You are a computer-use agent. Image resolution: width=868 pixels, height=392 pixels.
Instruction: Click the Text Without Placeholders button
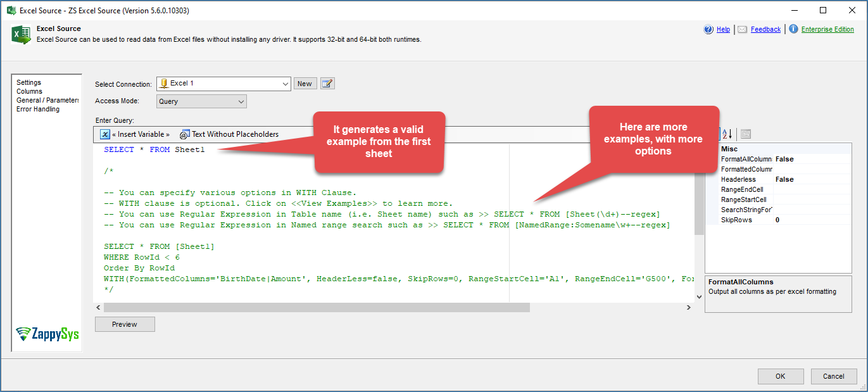[229, 134]
